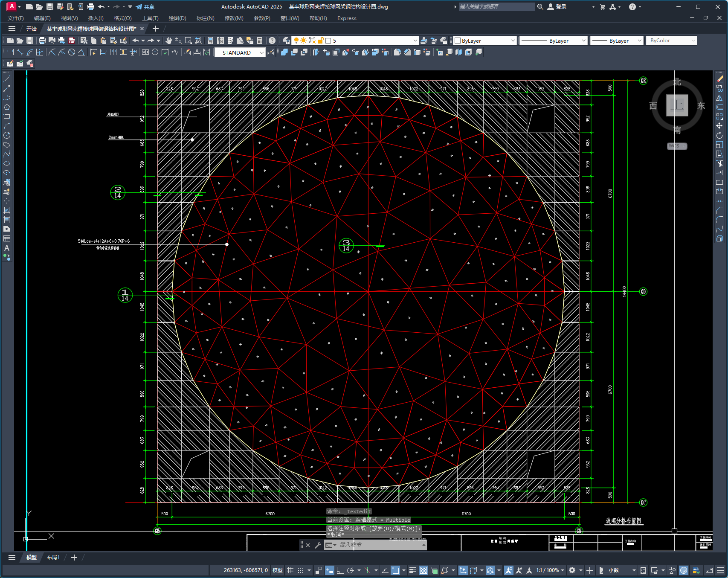Toggle the drawing grid display

click(290, 570)
